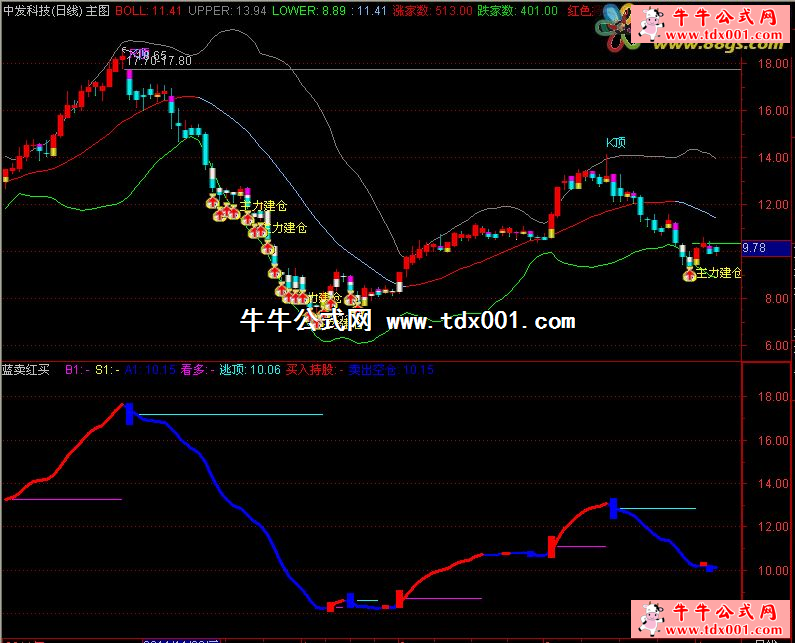This screenshot has height=643, width=795.
Task: Click the blue sell bar at second indicator peak
Action: (613, 506)
